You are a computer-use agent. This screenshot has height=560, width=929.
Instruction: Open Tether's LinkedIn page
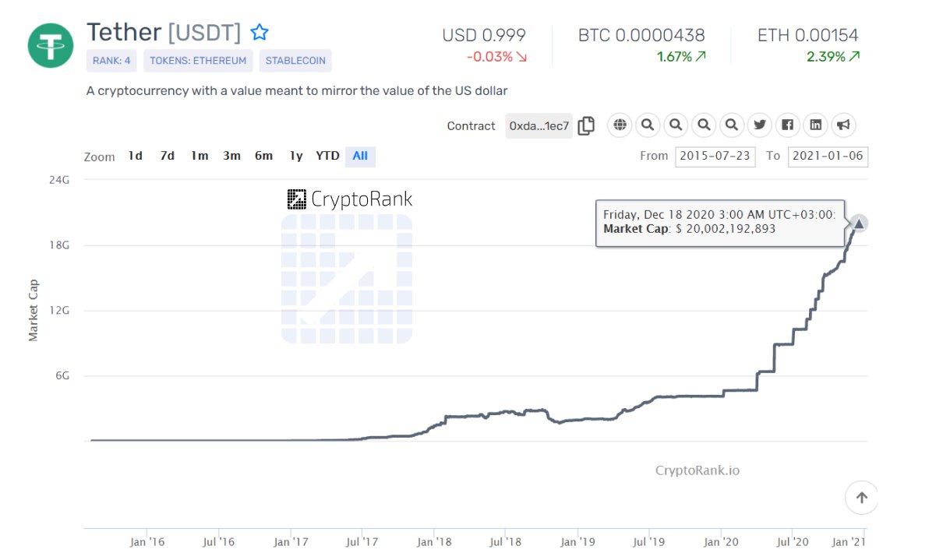pyautogui.click(x=816, y=125)
